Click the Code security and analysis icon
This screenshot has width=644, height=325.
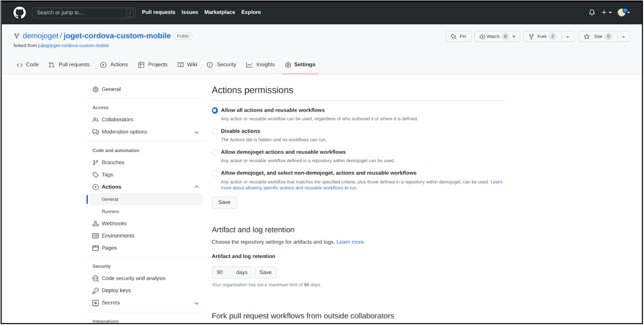click(96, 279)
